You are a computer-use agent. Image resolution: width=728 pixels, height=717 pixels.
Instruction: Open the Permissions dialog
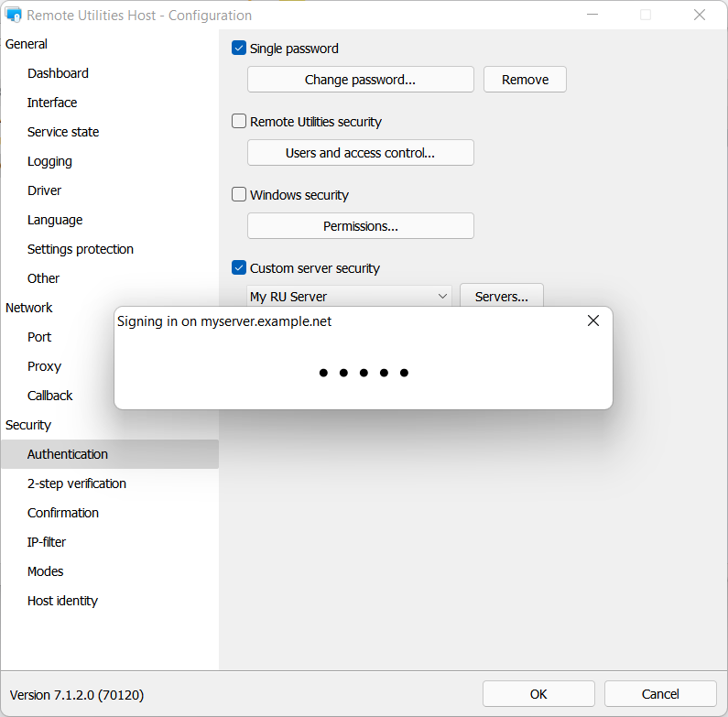click(x=360, y=226)
